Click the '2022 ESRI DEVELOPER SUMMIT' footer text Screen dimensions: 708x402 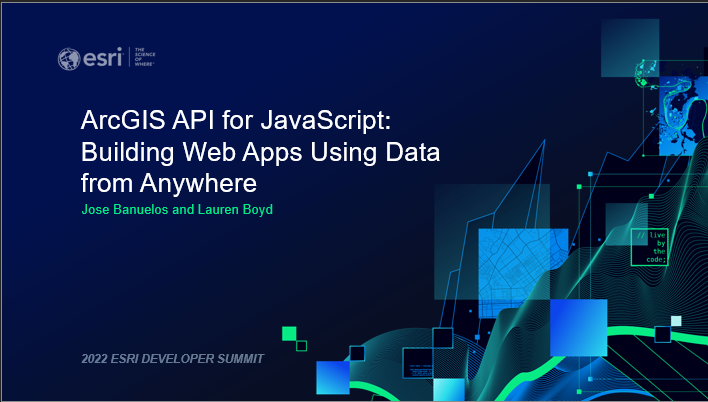172,359
